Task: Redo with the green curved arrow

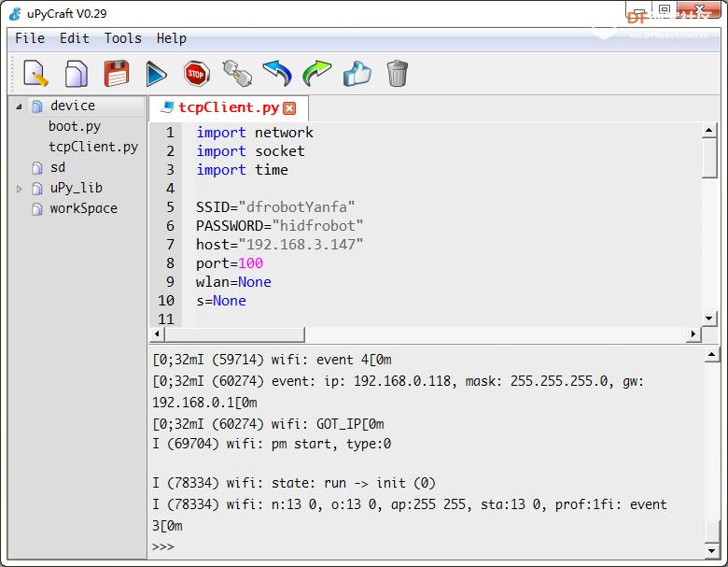Action: [317, 74]
